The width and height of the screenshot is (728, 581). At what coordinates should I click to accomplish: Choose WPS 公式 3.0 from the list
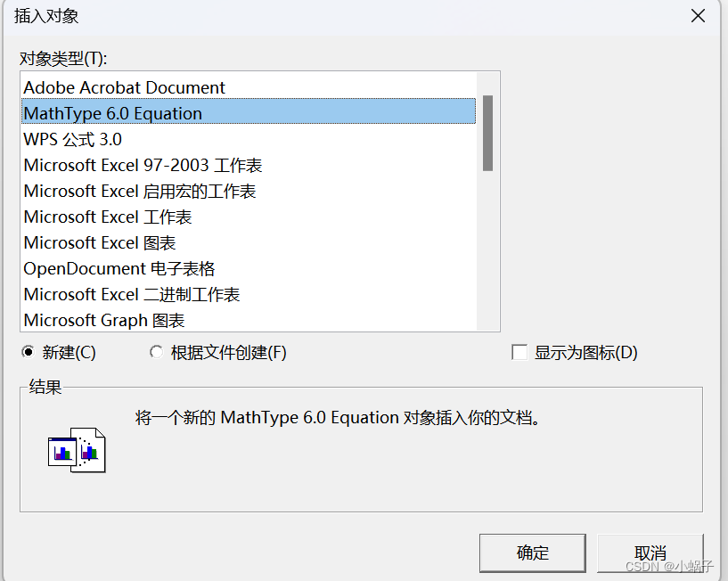[x=249, y=139]
